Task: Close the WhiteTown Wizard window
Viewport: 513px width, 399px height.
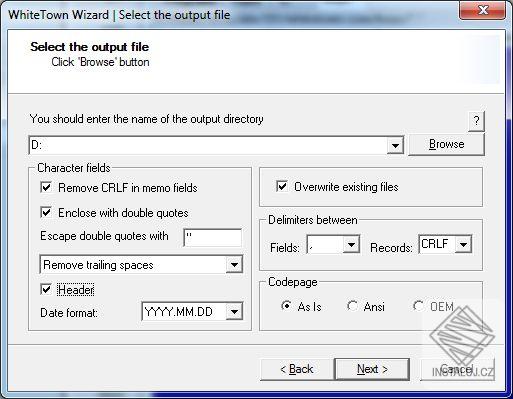Action: pos(483,11)
